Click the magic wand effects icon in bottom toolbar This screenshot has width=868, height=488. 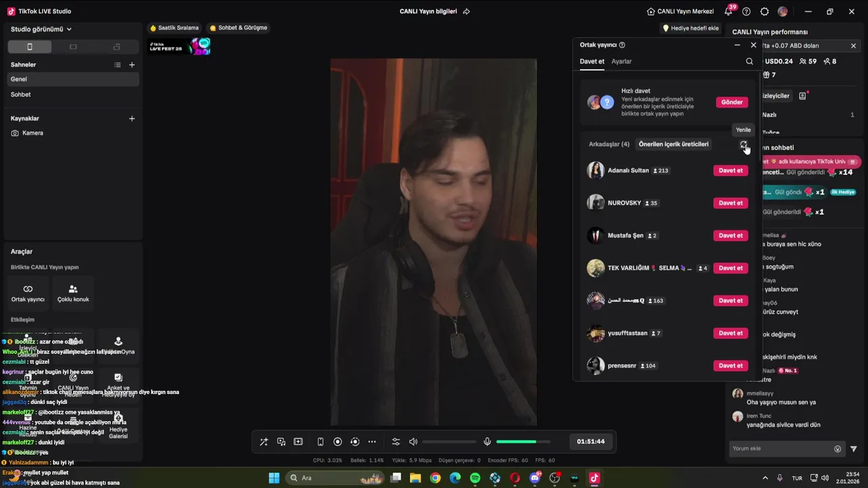[x=264, y=442]
